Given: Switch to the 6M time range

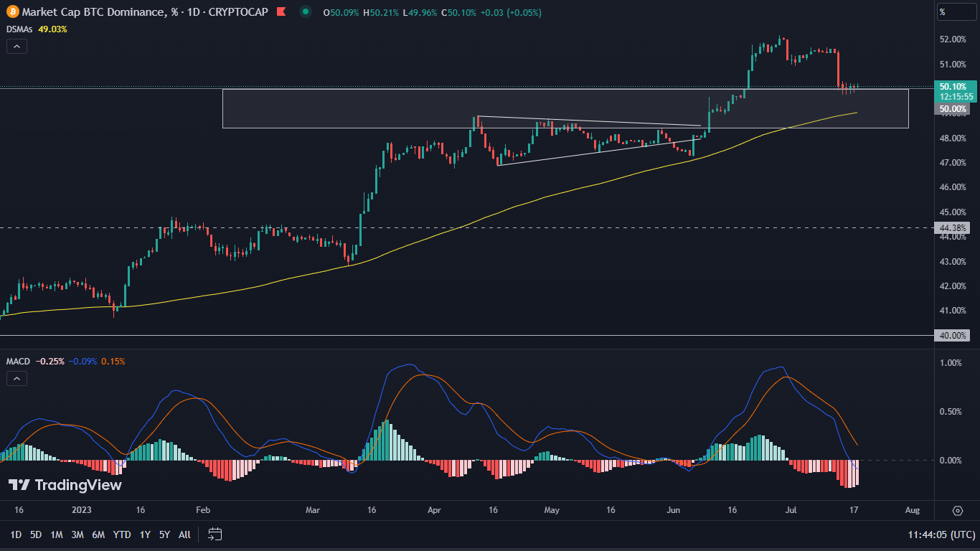Looking at the screenshot, I should point(99,534).
